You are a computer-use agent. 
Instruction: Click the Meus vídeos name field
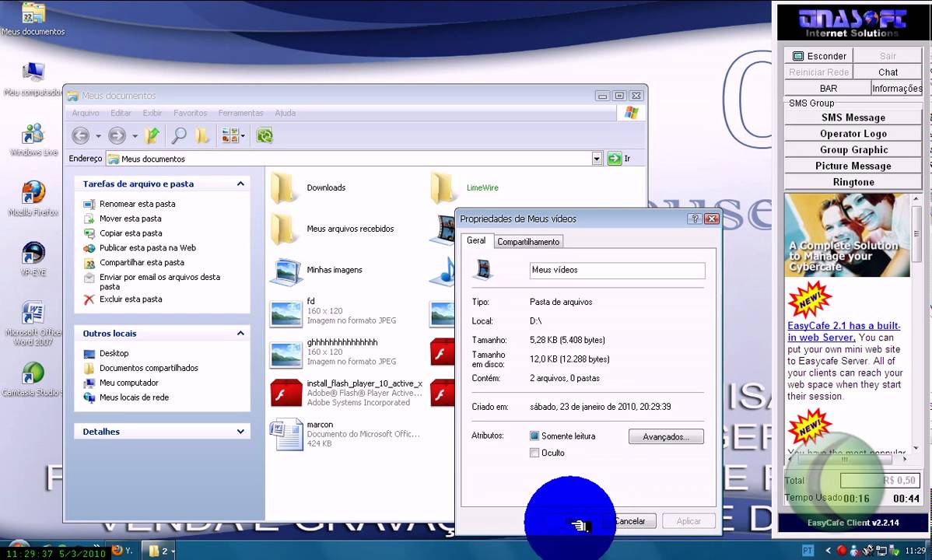click(x=617, y=271)
